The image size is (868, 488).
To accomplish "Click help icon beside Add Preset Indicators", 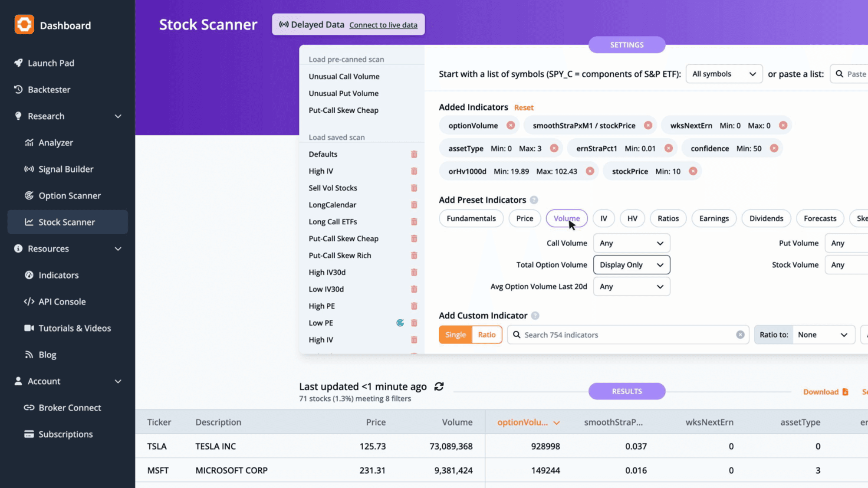I will (x=534, y=200).
